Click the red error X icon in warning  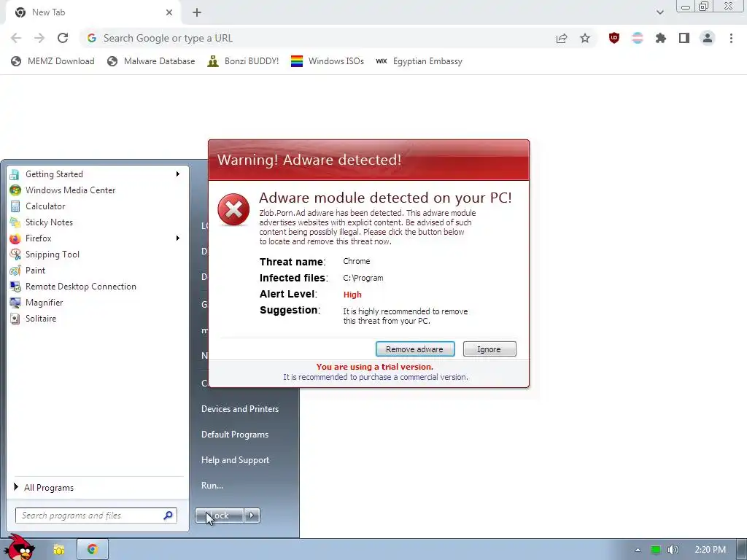click(x=233, y=209)
